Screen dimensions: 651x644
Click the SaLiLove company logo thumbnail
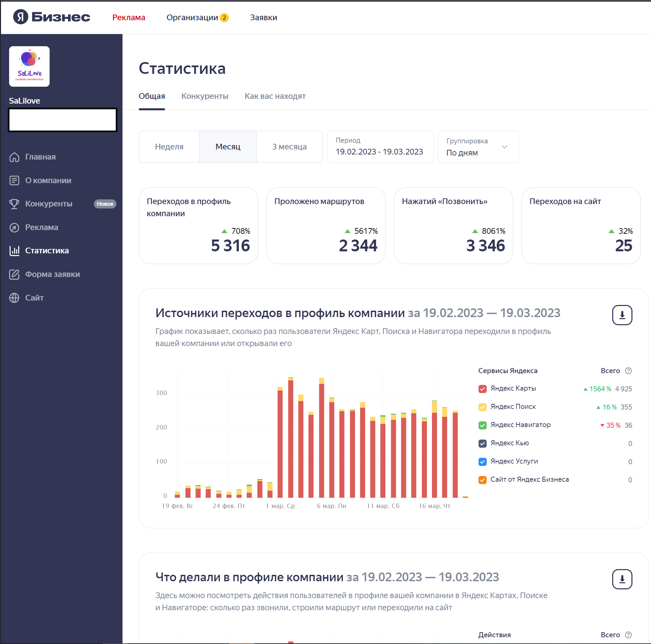(x=29, y=66)
